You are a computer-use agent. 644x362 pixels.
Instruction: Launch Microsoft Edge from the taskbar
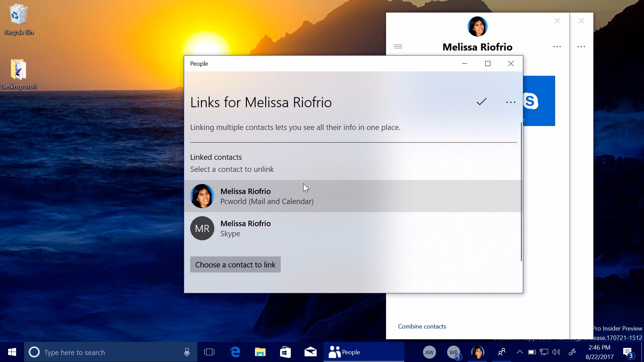point(235,352)
